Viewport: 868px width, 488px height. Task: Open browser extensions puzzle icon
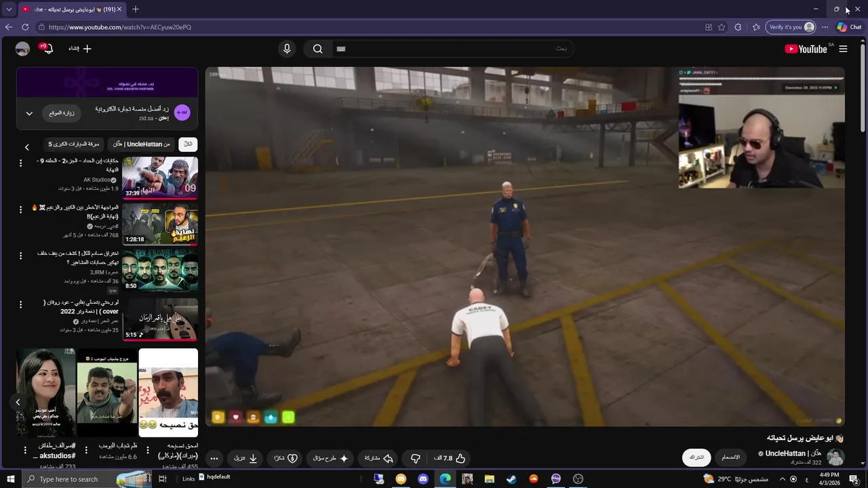coord(738,27)
